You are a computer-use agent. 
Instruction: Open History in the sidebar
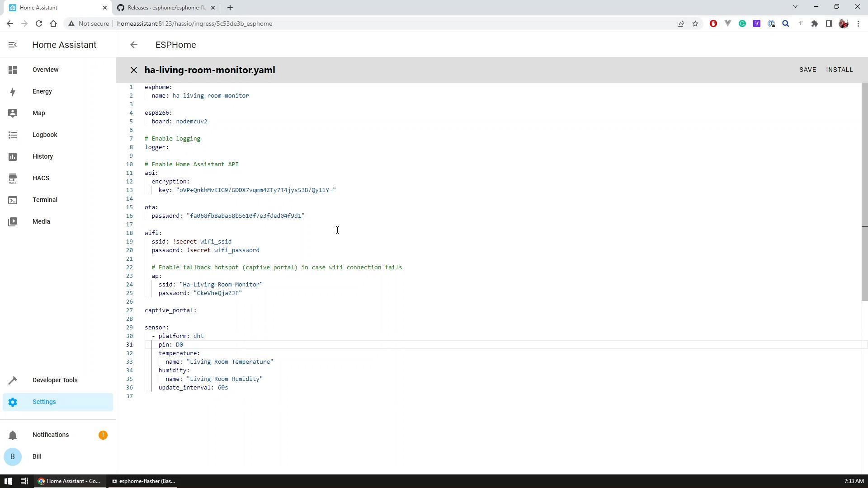point(42,157)
